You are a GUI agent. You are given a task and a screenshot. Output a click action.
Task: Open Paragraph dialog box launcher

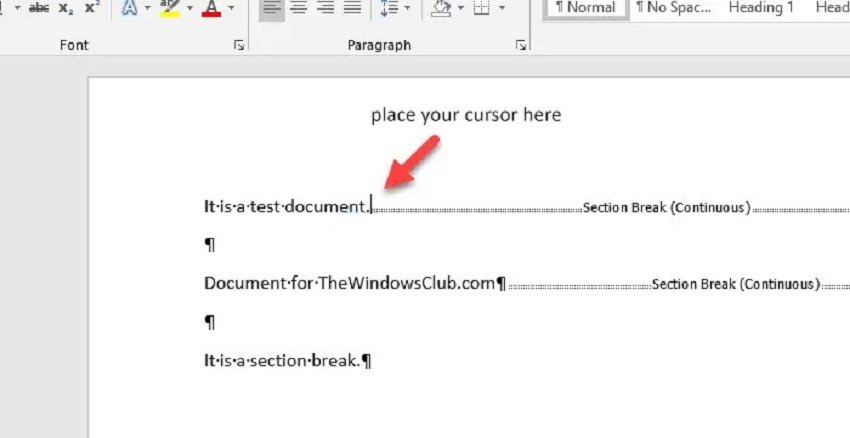pyautogui.click(x=521, y=46)
